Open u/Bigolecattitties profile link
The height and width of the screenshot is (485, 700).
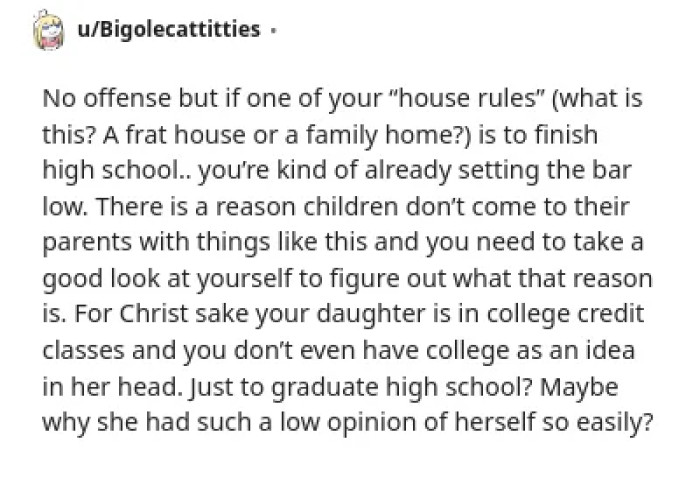[169, 29]
